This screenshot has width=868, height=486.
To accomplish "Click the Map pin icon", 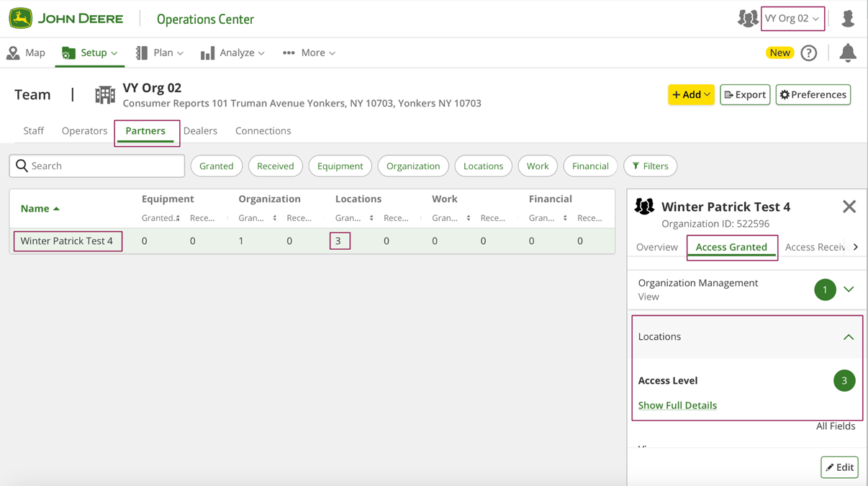I will tap(13, 53).
